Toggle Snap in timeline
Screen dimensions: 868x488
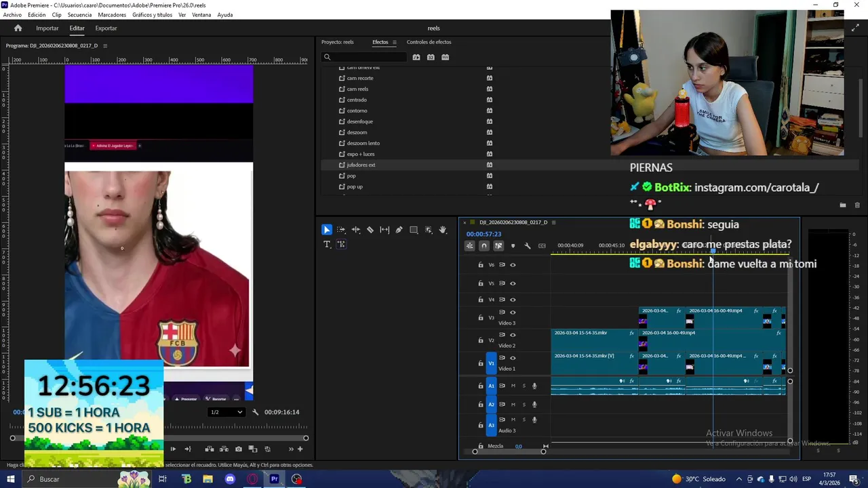[484, 246]
